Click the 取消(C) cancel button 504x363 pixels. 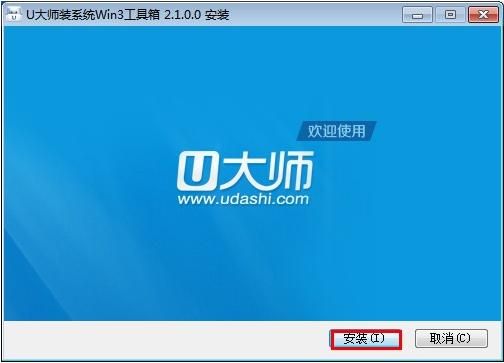(x=451, y=339)
